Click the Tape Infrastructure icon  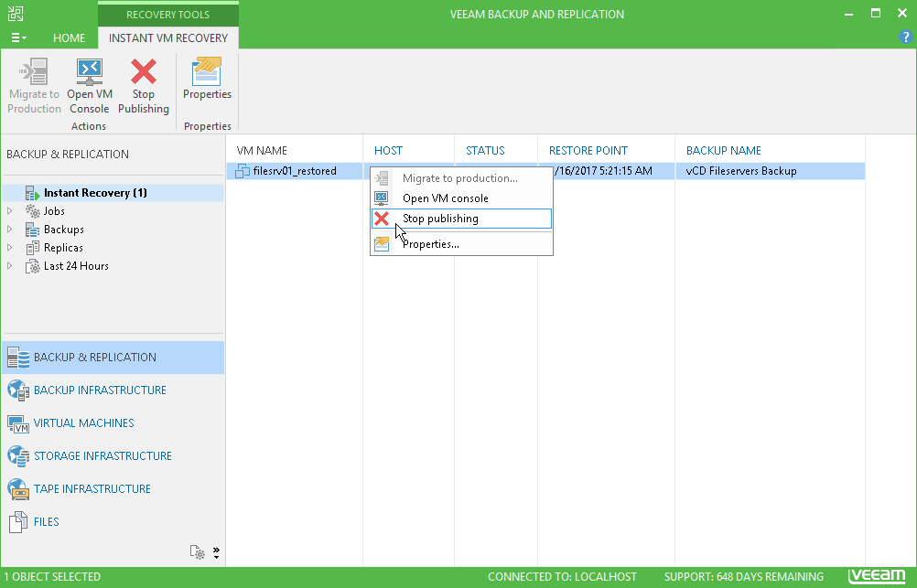point(18,489)
